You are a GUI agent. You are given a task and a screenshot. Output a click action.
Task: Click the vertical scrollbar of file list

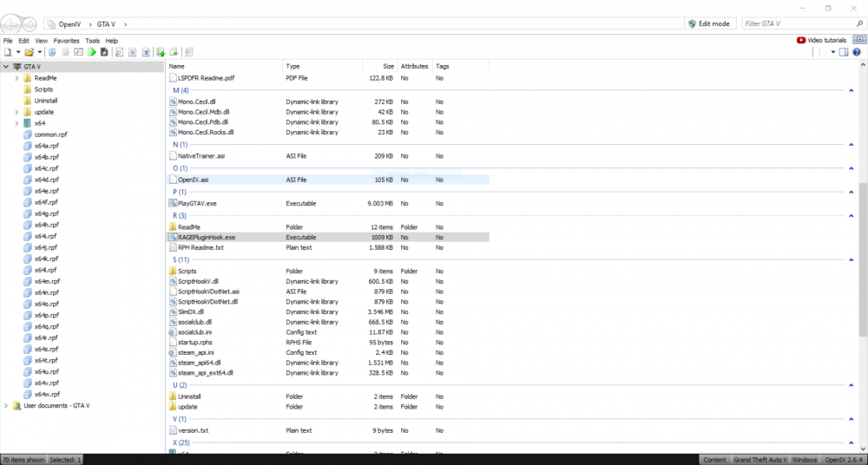coord(863,259)
